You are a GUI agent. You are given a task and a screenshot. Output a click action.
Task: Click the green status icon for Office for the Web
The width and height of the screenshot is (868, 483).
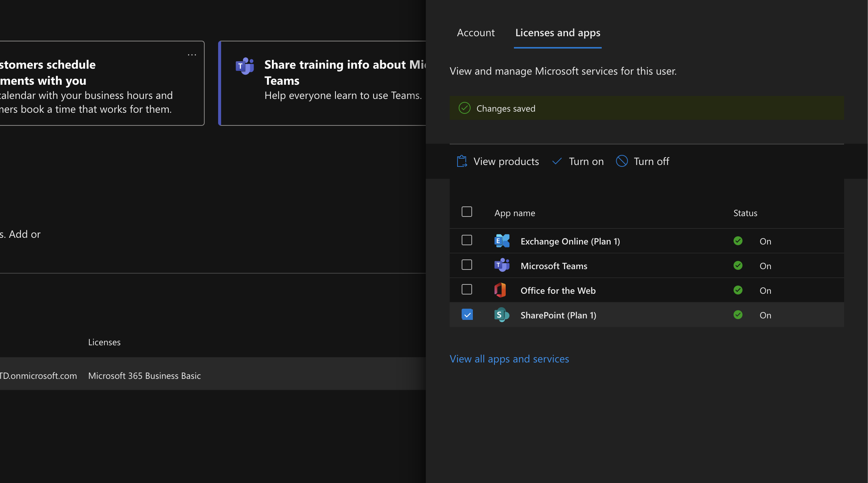738,290
